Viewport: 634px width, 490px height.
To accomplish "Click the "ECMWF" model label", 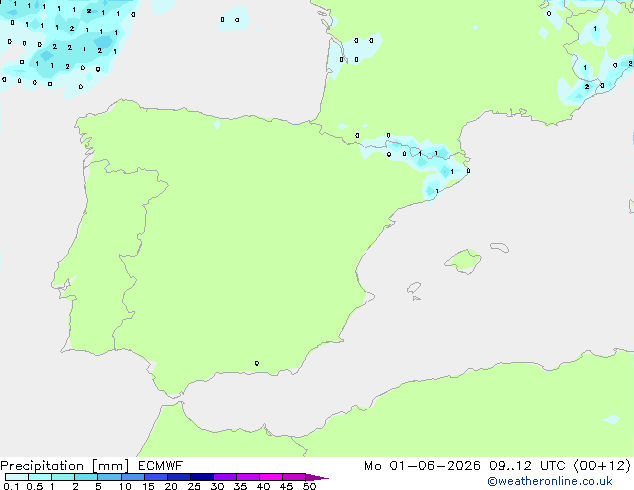I will pos(160,466).
